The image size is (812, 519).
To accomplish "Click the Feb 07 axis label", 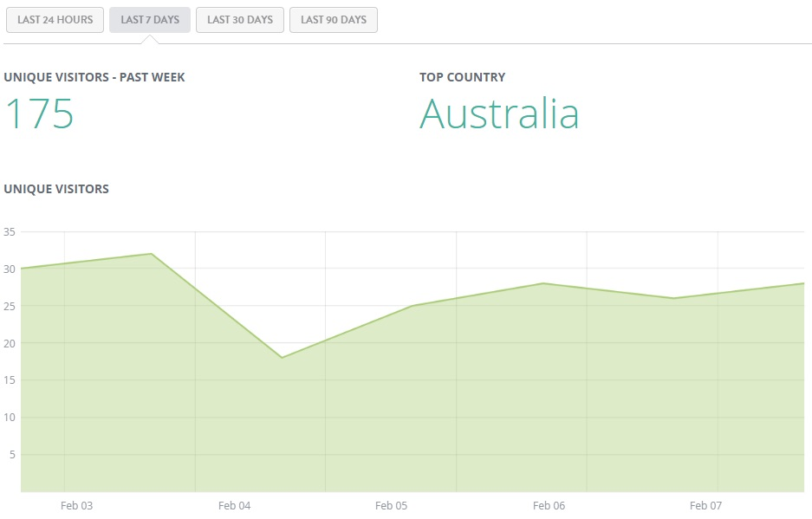I will 705,505.
